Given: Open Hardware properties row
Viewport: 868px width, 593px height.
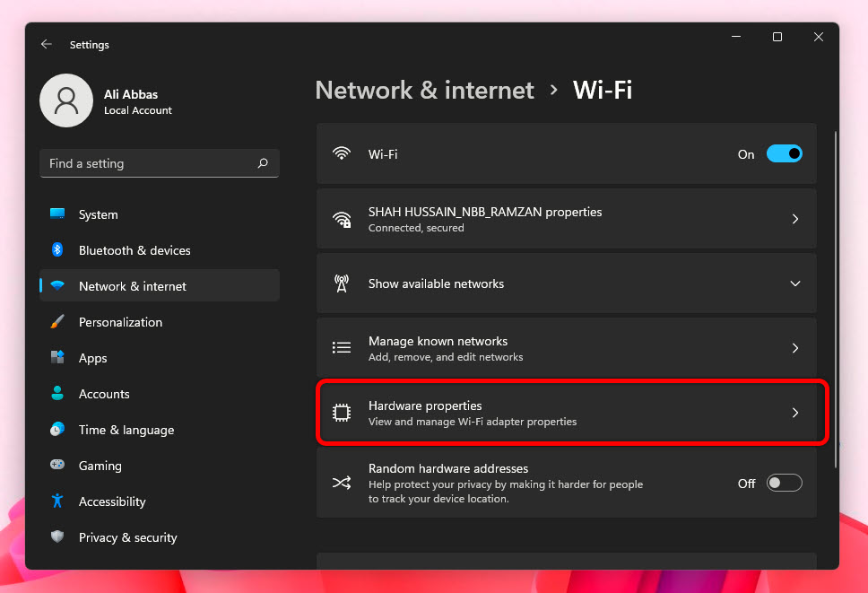Looking at the screenshot, I should coord(567,413).
